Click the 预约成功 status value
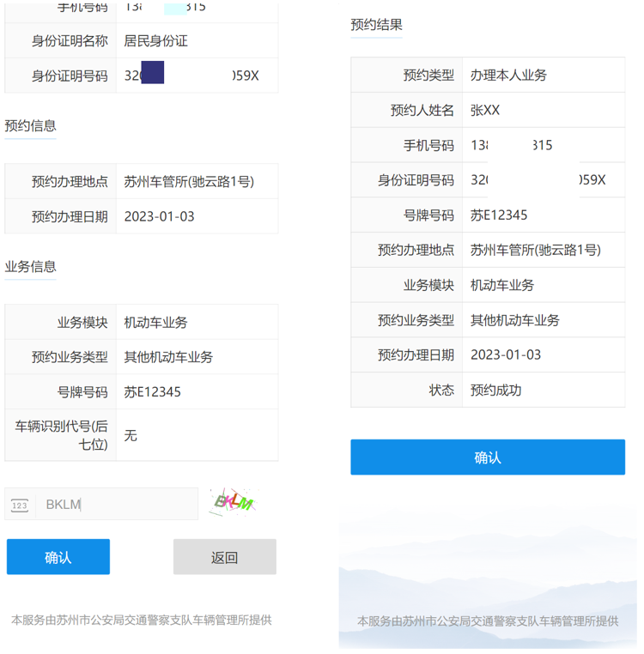This screenshot has height=654, width=644. [x=495, y=390]
